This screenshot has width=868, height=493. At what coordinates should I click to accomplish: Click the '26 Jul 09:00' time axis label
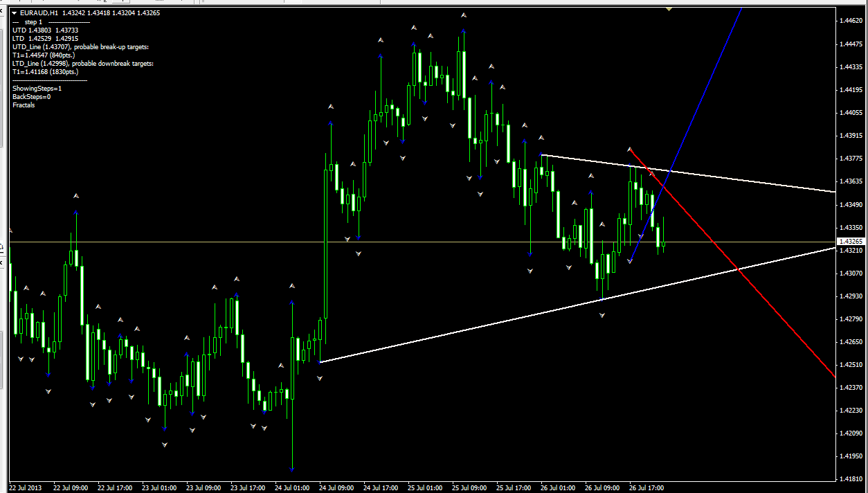pyautogui.click(x=602, y=487)
